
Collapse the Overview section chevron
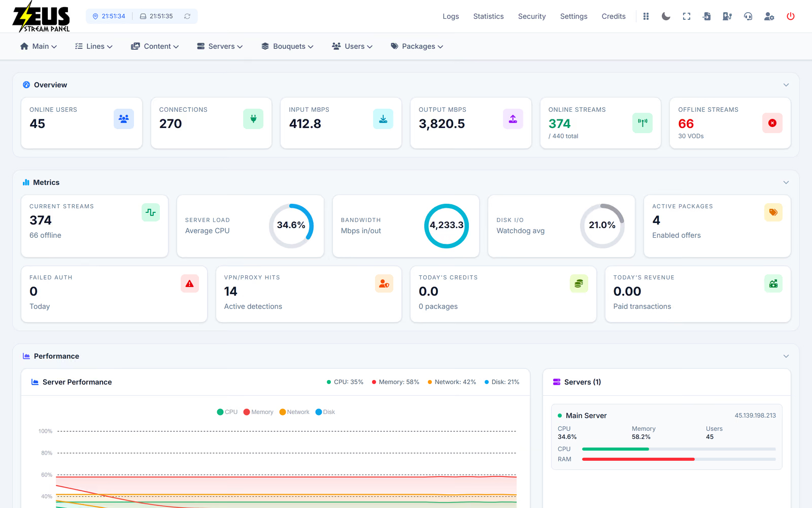(x=786, y=85)
